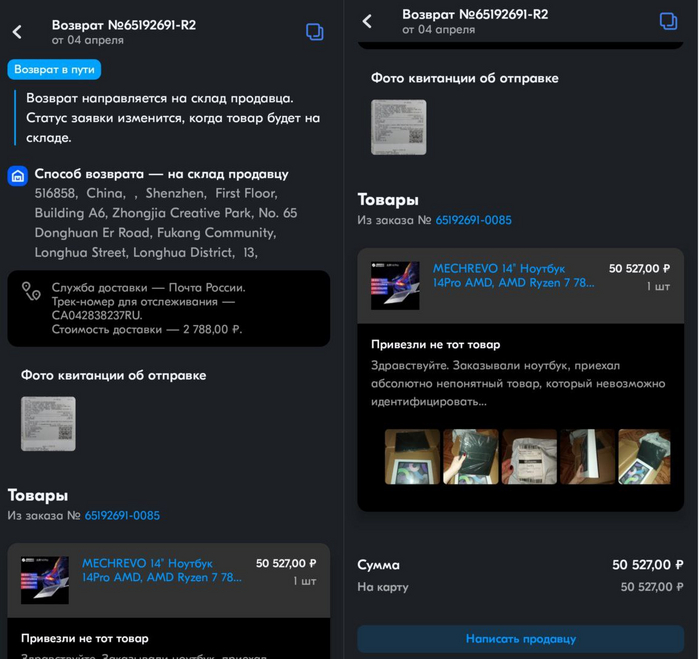
Task: Open third complaint photo with shipping label
Action: point(529,457)
